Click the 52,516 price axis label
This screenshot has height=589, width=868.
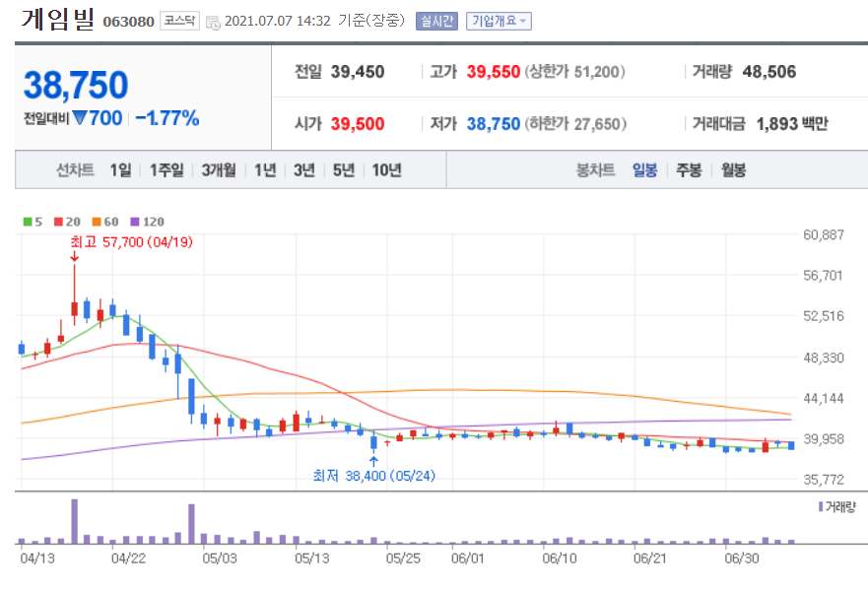pyautogui.click(x=824, y=316)
